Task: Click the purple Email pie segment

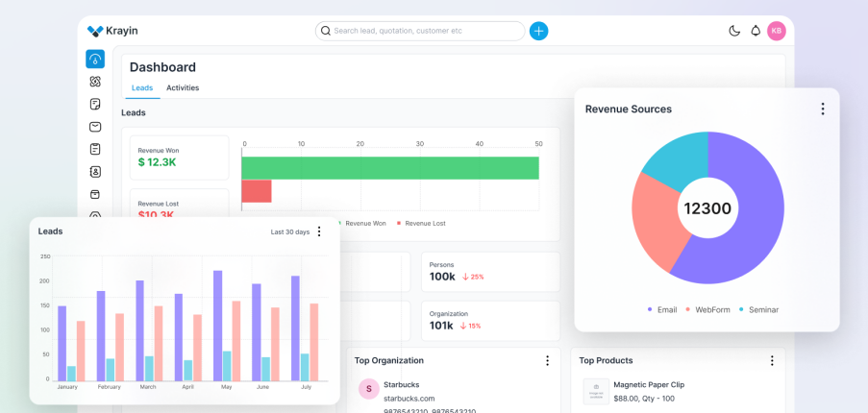Action: pos(750,231)
